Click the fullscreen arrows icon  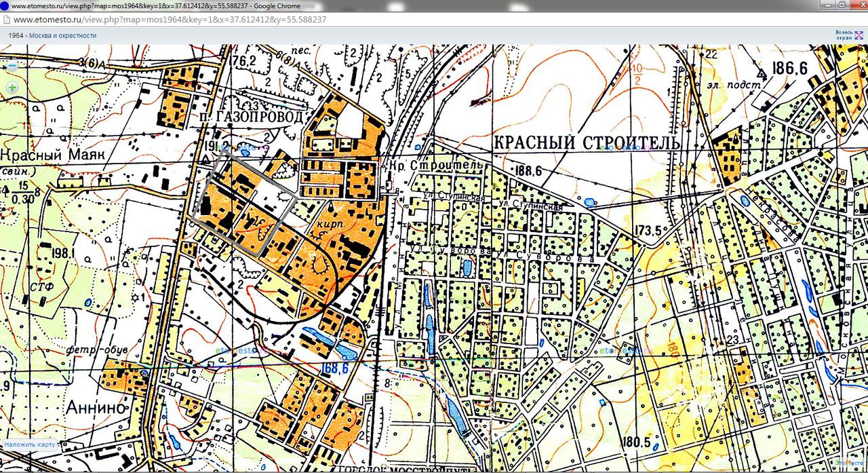pos(859,35)
